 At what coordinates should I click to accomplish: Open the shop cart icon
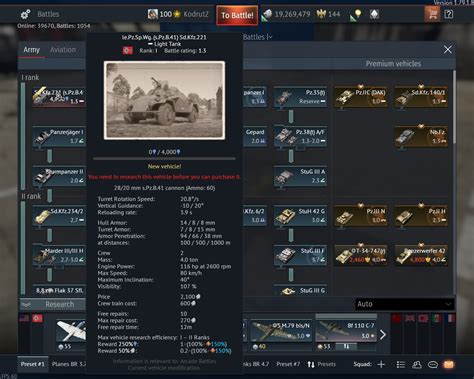pyautogui.click(x=432, y=14)
